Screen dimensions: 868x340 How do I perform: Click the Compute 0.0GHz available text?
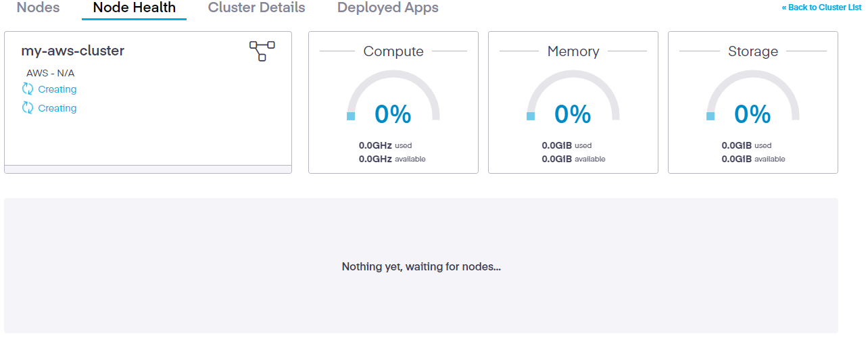click(392, 159)
